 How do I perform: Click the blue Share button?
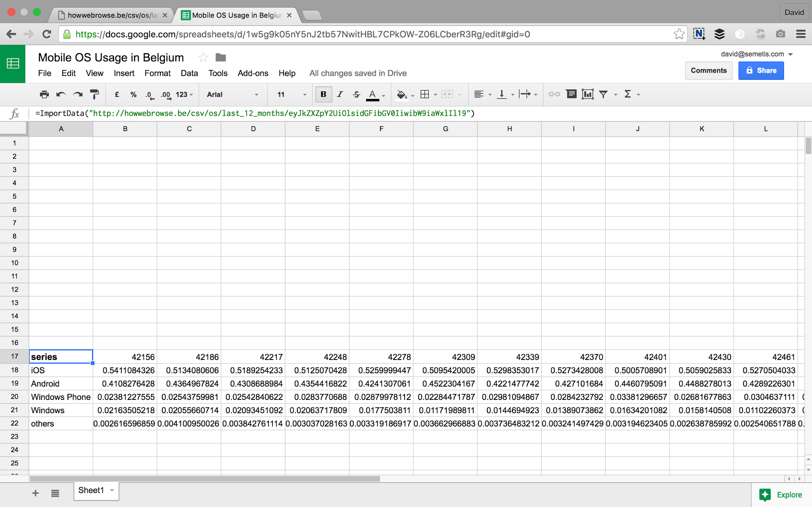click(761, 70)
